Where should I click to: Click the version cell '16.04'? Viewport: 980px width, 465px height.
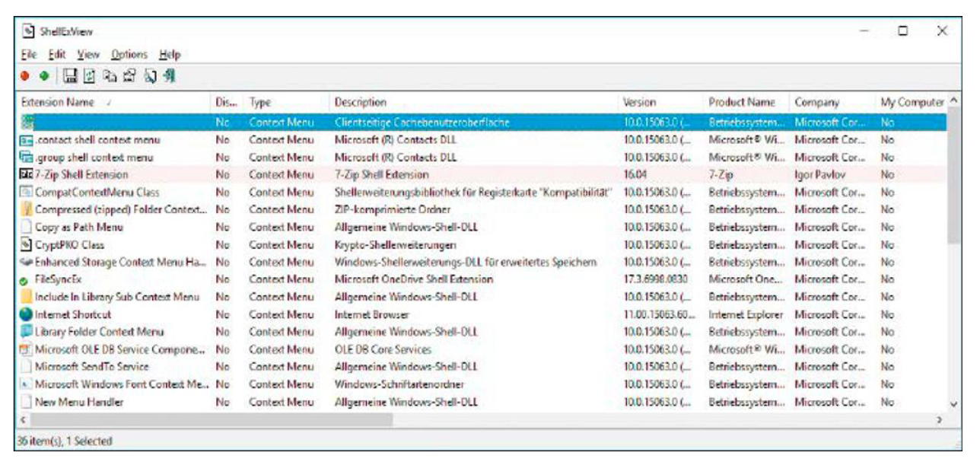[635, 175]
